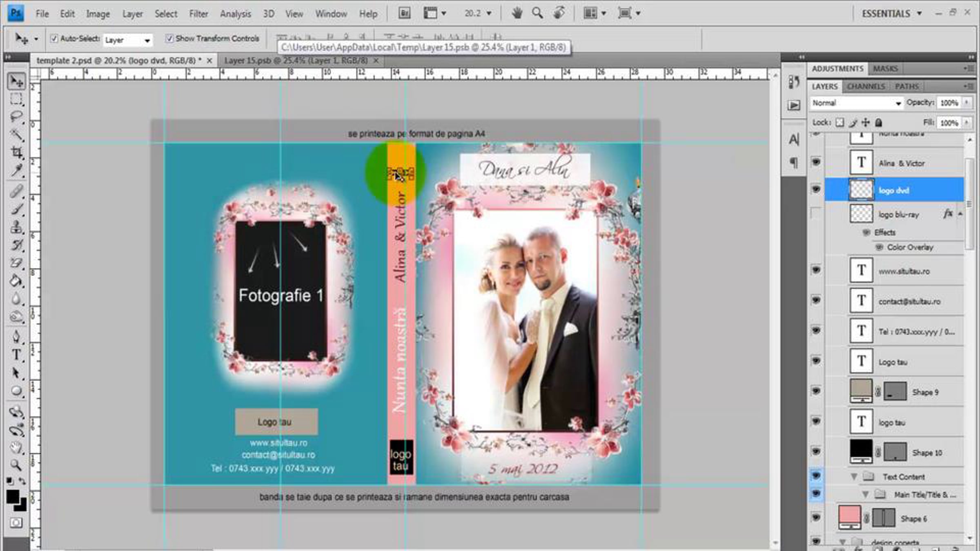The height and width of the screenshot is (551, 980).
Task: Uncheck the Auto-Select checkbox
Action: (x=54, y=39)
